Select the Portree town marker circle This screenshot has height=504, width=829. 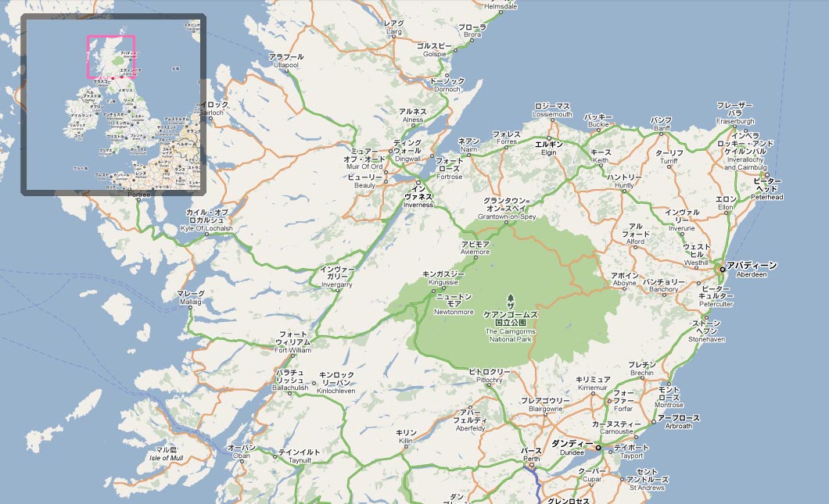click(138, 198)
